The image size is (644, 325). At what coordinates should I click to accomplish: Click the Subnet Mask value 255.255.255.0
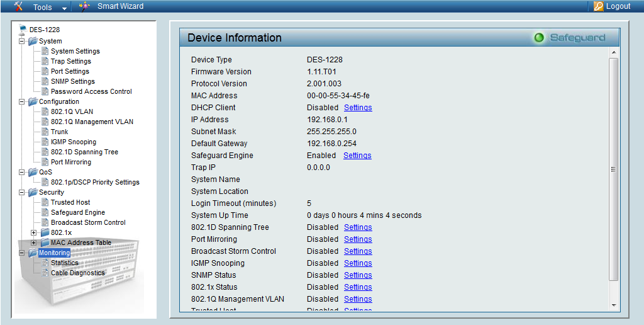(x=331, y=132)
